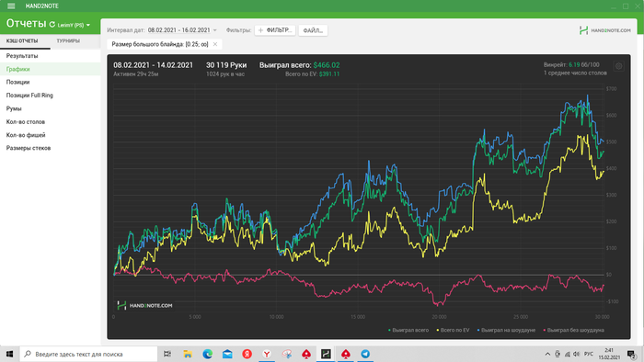The image size is (644, 362).
Task: Click the refresh icon next to Отчеты
Action: click(52, 25)
